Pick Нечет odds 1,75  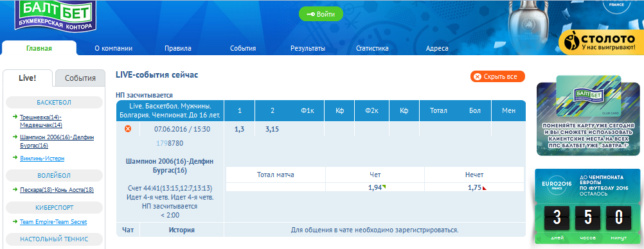pyautogui.click(x=474, y=187)
